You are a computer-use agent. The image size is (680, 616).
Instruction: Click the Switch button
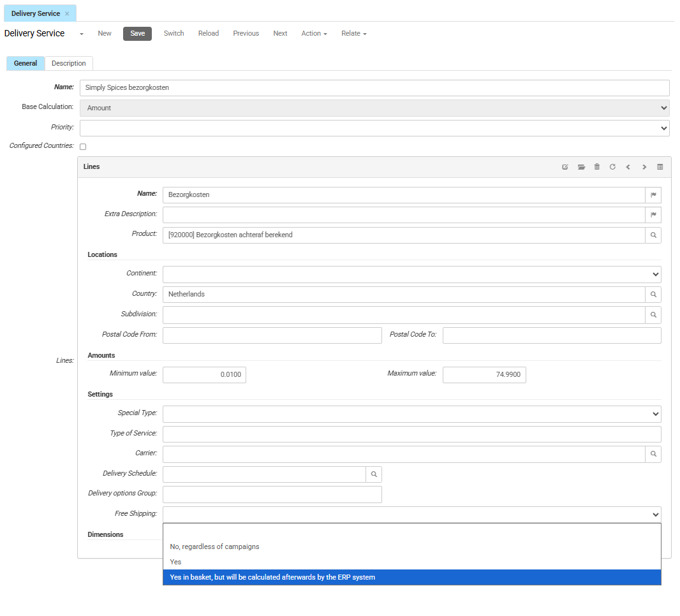point(174,33)
